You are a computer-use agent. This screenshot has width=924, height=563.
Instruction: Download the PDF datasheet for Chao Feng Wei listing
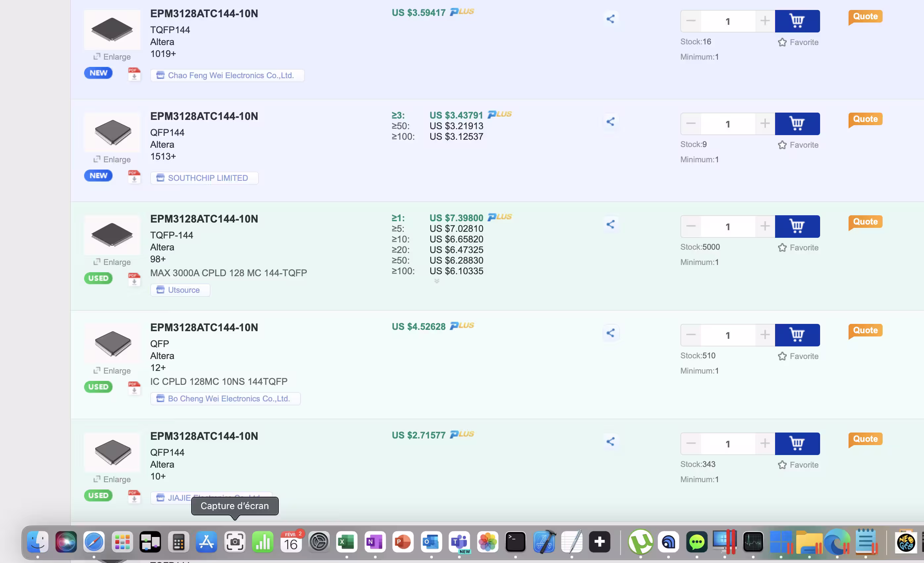pos(134,74)
